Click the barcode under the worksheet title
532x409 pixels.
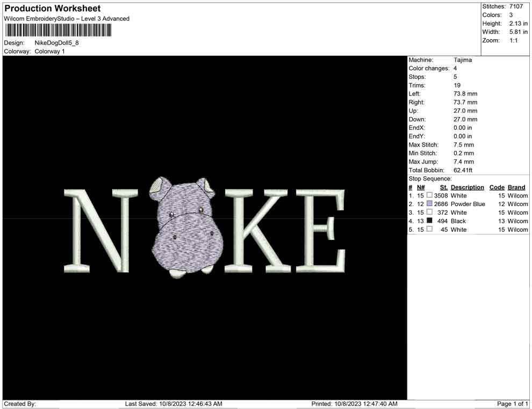tap(58, 30)
